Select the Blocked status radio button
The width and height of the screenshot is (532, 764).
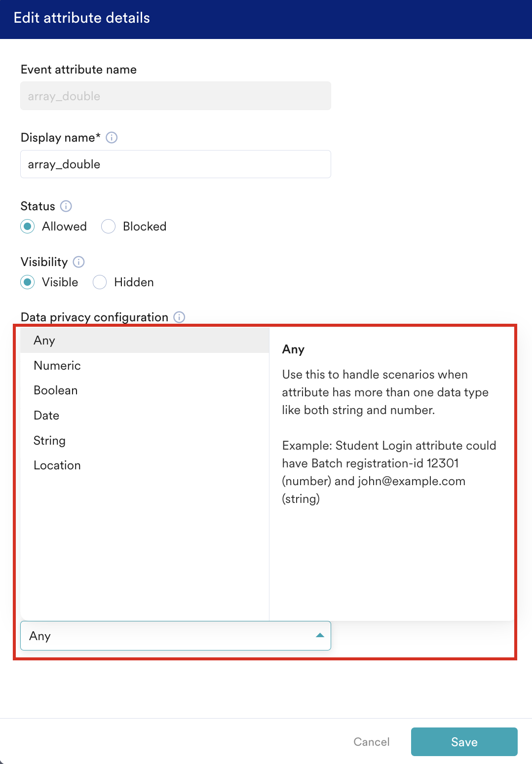point(108,227)
